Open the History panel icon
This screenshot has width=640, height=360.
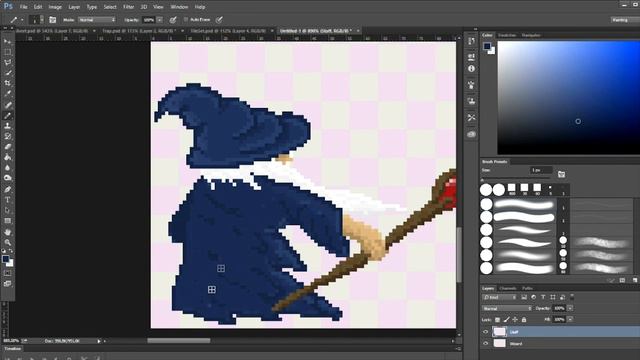click(471, 41)
